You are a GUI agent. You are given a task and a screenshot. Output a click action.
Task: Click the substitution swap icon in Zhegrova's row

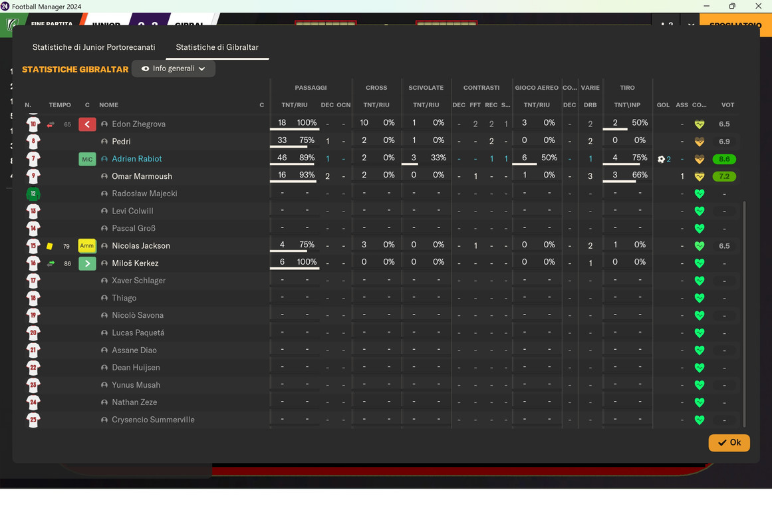tap(51, 124)
